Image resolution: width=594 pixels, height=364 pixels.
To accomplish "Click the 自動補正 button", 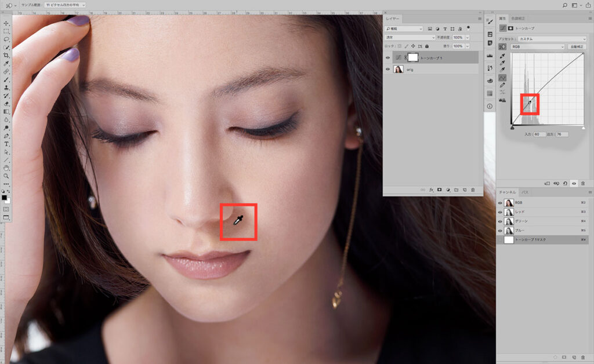I will 577,46.
